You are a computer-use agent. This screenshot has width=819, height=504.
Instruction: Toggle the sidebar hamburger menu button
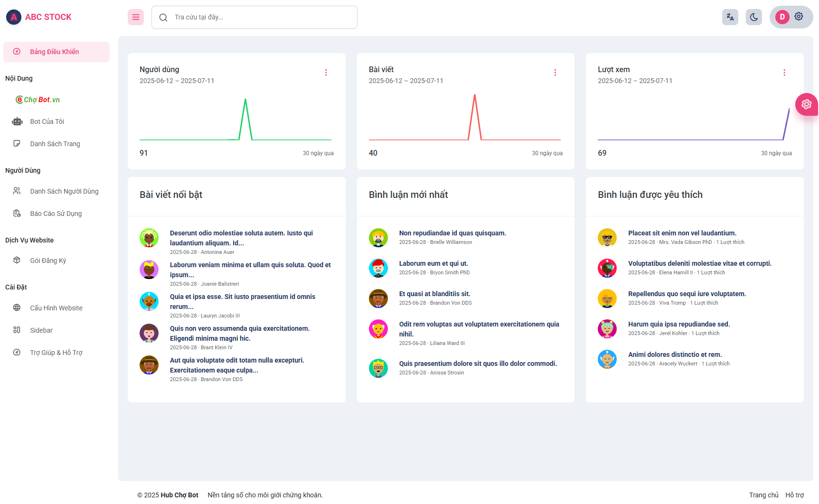click(x=136, y=18)
